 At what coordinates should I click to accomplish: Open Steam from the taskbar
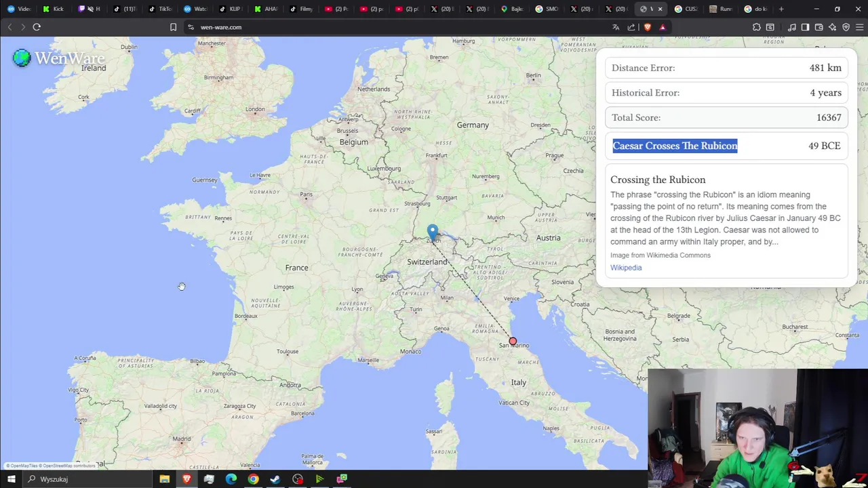coord(275,479)
